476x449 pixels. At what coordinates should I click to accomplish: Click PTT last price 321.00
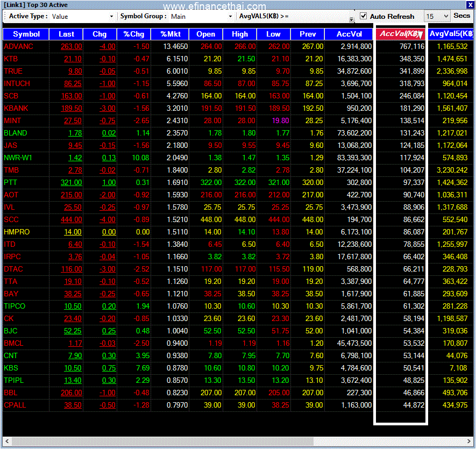tap(72, 182)
